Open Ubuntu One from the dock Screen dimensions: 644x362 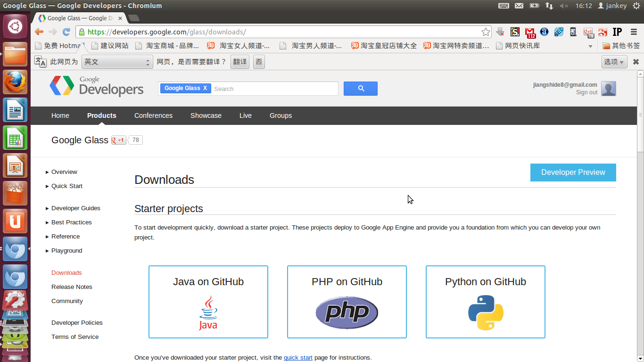pos(15,222)
